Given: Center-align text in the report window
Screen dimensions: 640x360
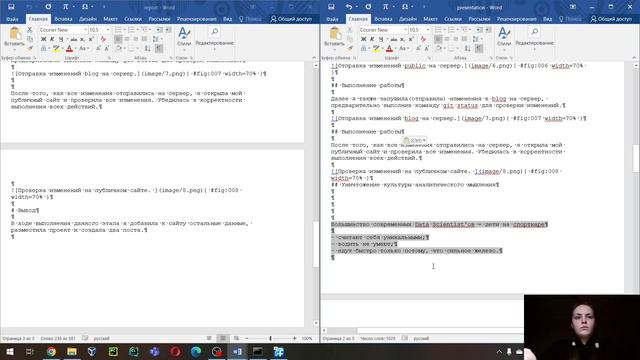Looking at the screenshot, I should pos(127,39).
